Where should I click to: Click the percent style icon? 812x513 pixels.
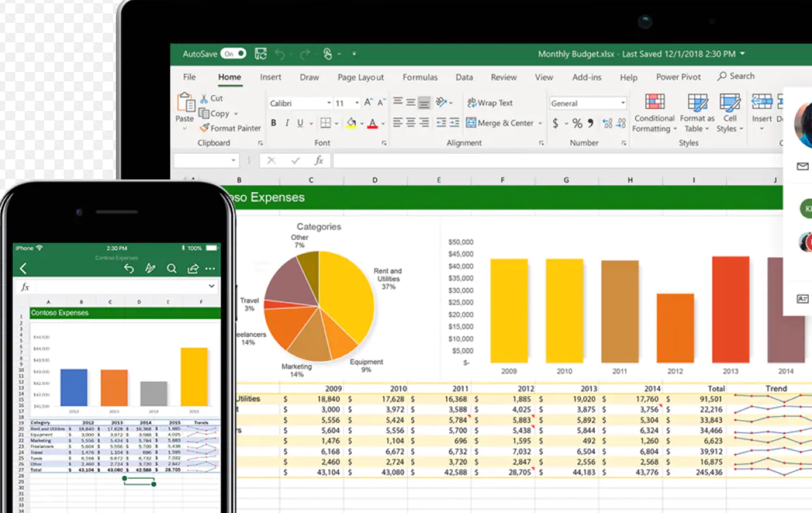pyautogui.click(x=577, y=123)
